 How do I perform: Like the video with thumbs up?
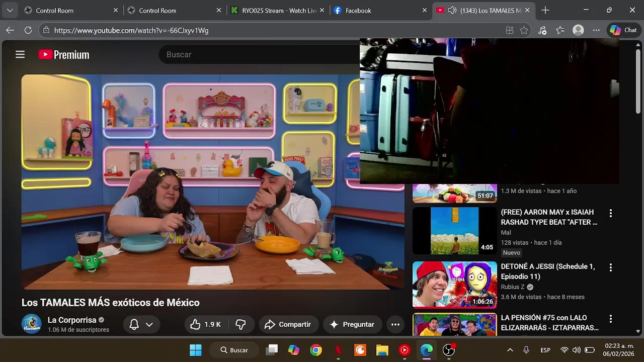(x=206, y=324)
